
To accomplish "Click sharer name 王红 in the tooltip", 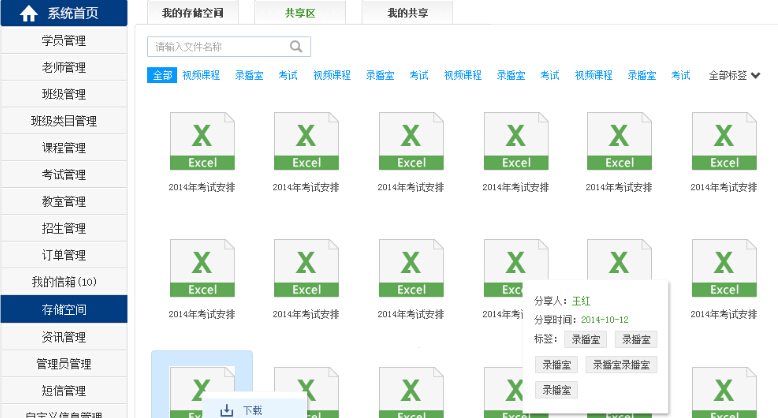I will click(581, 301).
